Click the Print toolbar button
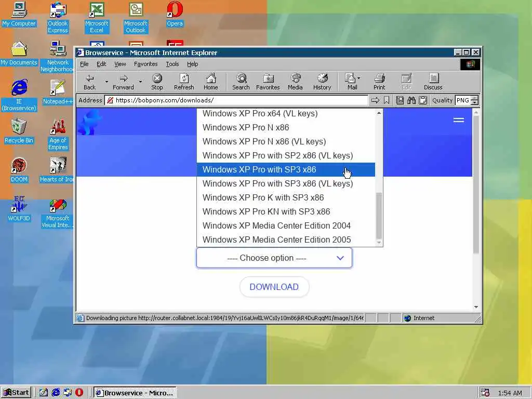Viewport: 532px width, 399px height. coord(379,82)
